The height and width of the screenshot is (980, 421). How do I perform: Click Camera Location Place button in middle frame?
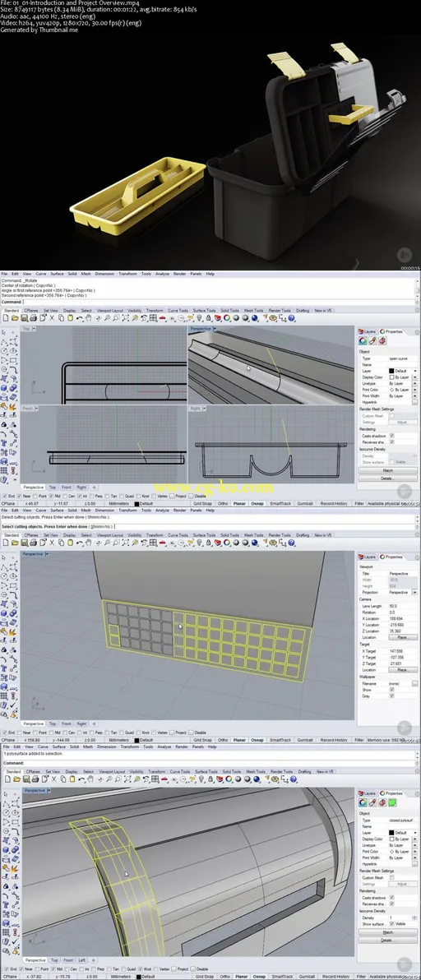tap(403, 637)
